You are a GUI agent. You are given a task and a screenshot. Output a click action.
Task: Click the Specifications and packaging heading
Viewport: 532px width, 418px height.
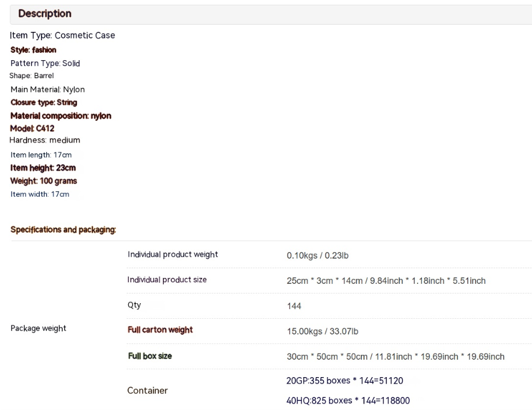pos(63,230)
